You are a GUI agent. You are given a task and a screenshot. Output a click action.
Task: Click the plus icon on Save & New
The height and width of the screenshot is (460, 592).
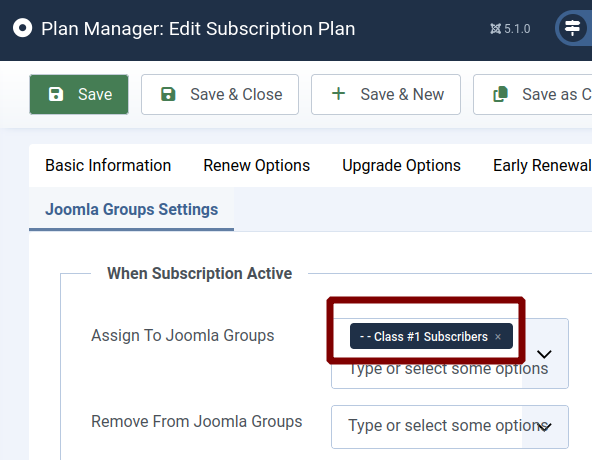pyautogui.click(x=338, y=94)
